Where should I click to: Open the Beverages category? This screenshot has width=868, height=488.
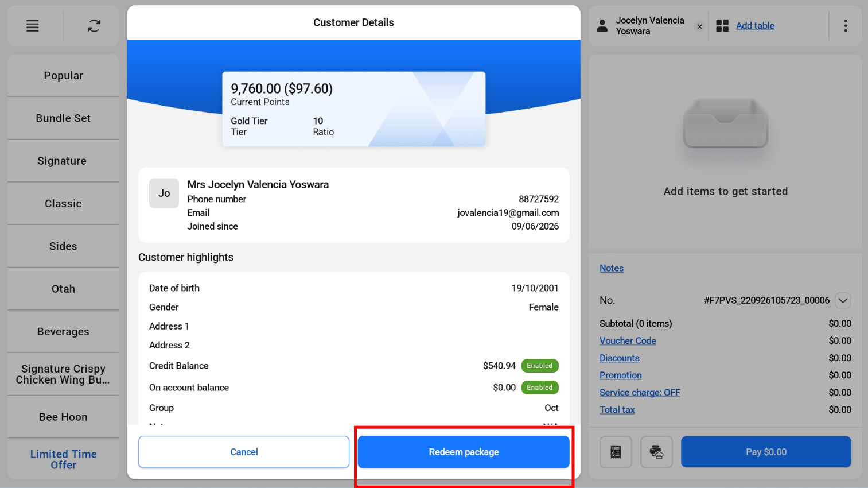tap(63, 332)
